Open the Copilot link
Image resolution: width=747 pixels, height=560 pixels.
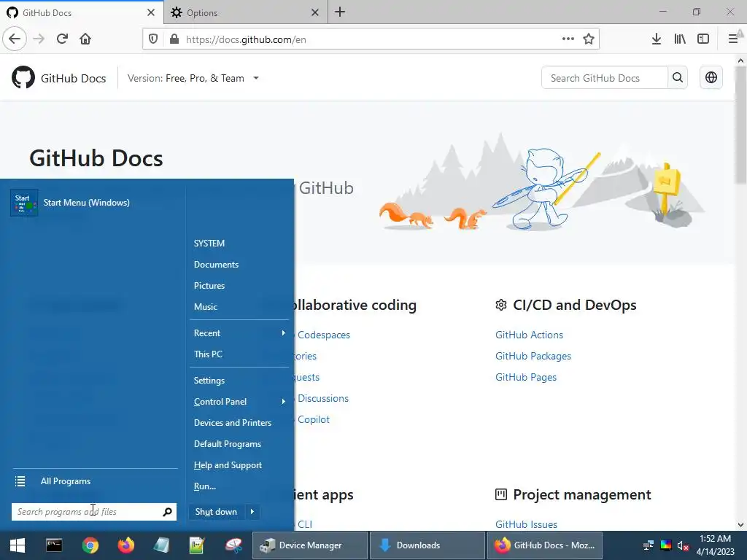coord(314,419)
